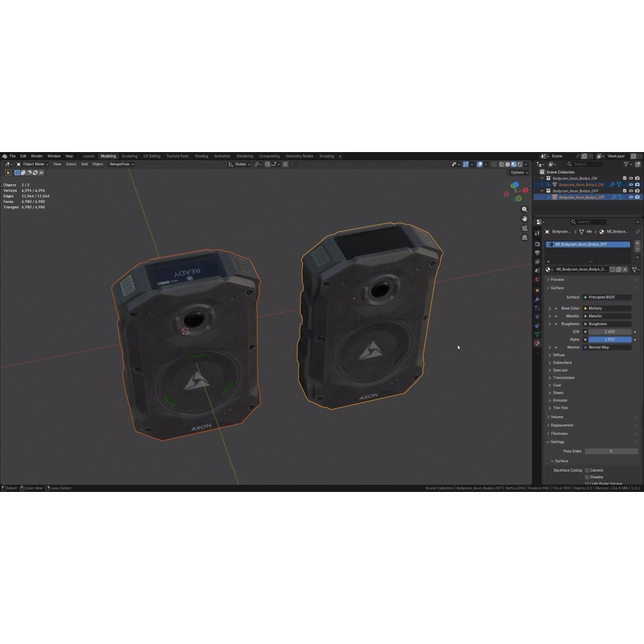This screenshot has height=644, width=644.
Task: Click the Pan view hand icon
Action: 525,219
